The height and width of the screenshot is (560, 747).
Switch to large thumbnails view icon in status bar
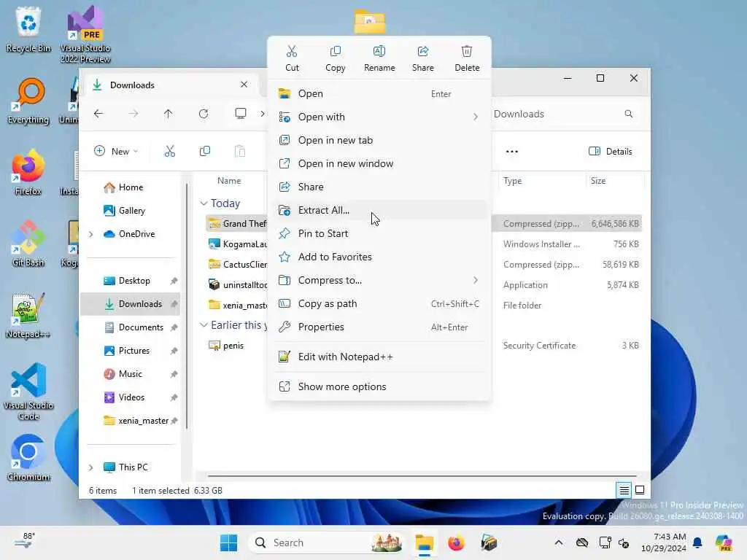[x=640, y=490]
